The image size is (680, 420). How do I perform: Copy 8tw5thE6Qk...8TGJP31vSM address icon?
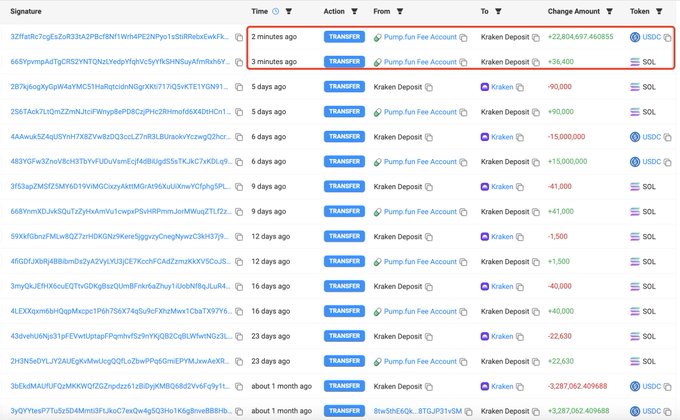[468, 412]
